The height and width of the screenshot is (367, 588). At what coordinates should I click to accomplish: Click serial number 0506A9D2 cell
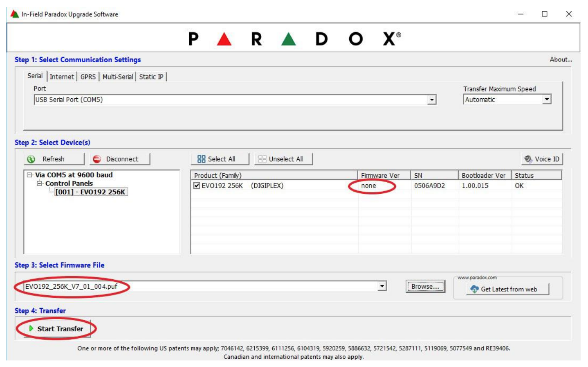pos(430,186)
